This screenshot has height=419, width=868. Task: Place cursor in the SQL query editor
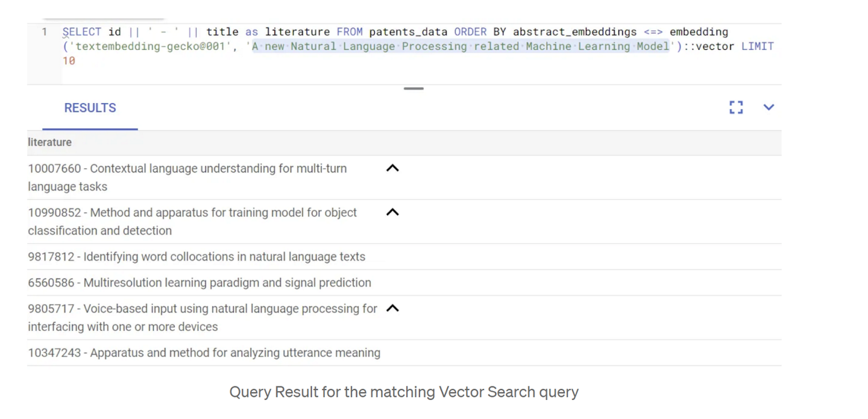[x=362, y=46]
